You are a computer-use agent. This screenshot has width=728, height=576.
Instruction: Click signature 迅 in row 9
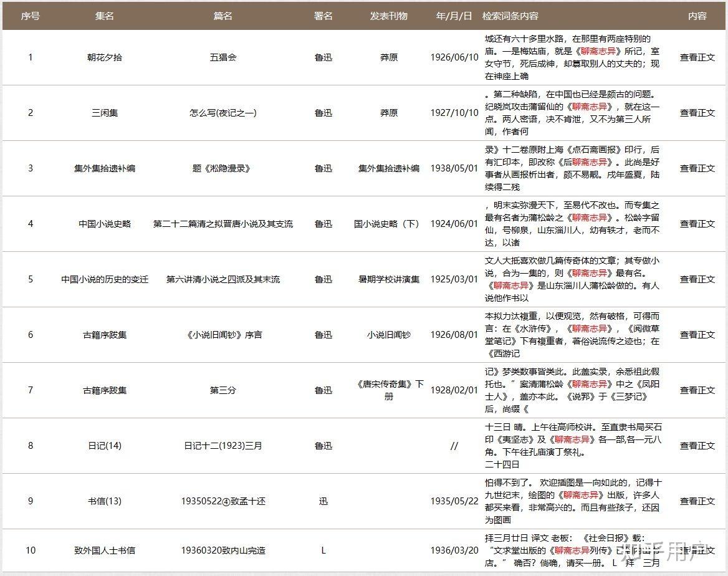click(x=323, y=501)
